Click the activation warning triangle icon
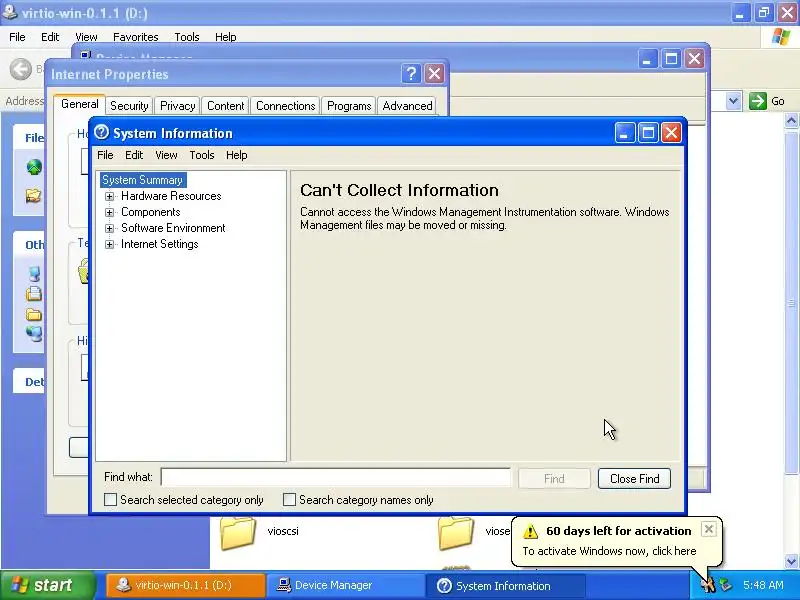 point(530,532)
